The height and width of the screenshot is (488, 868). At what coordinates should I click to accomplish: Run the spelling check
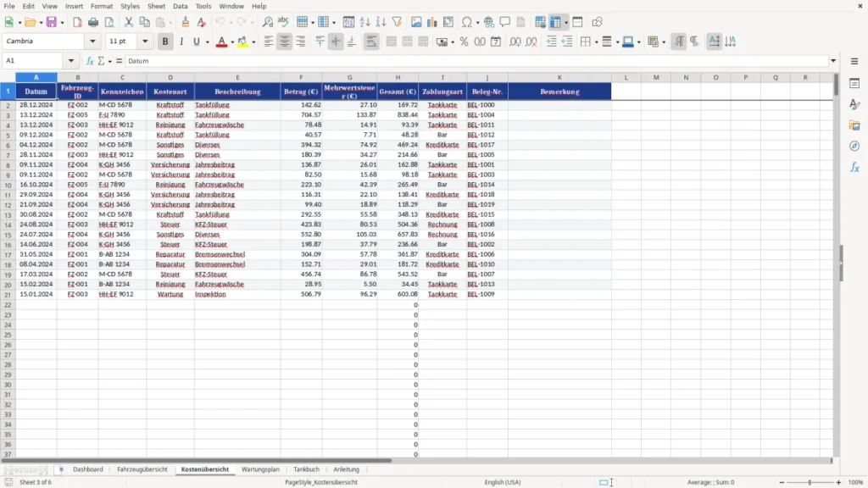(283, 22)
